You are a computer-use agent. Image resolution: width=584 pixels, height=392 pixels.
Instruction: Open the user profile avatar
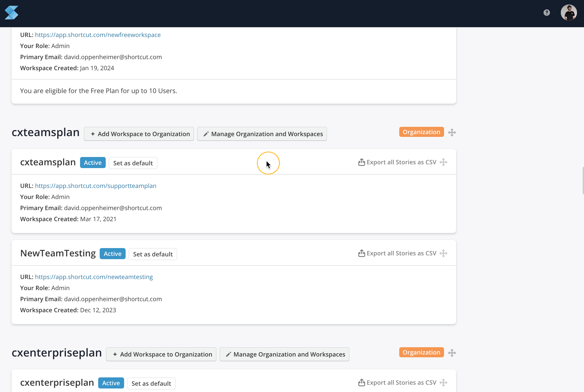569,13
